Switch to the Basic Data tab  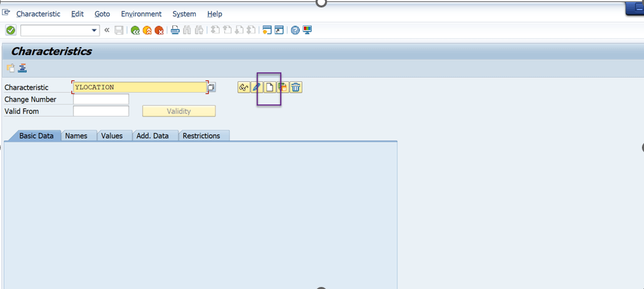36,136
